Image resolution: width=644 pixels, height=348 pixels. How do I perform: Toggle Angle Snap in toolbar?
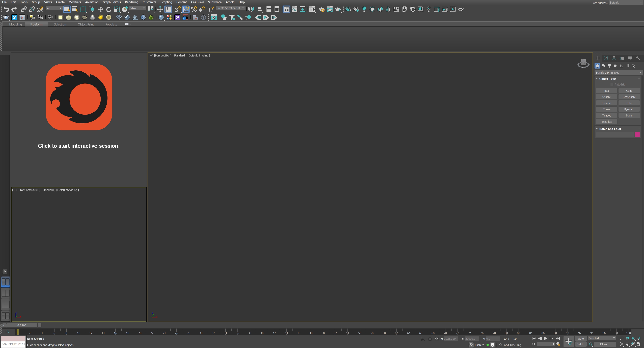pyautogui.click(x=186, y=9)
